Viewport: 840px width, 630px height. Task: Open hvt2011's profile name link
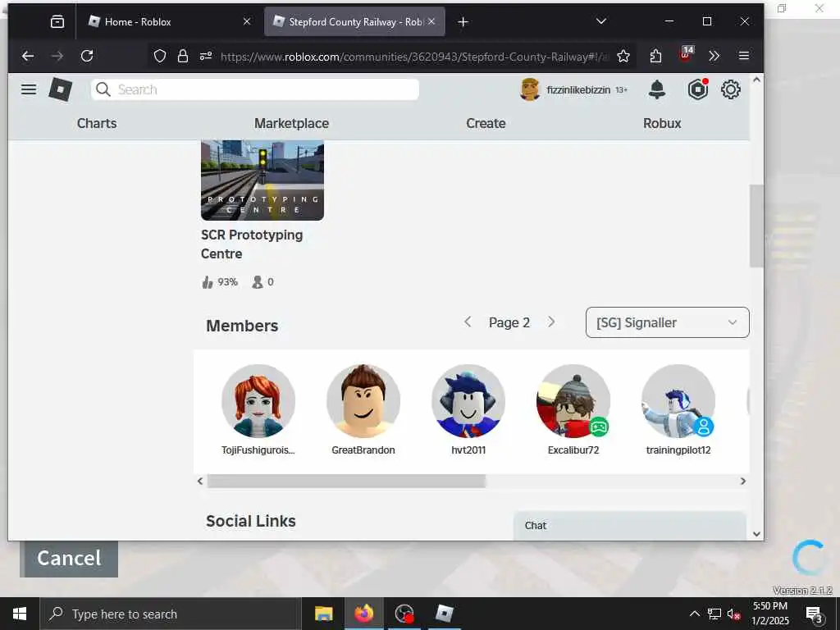point(468,450)
